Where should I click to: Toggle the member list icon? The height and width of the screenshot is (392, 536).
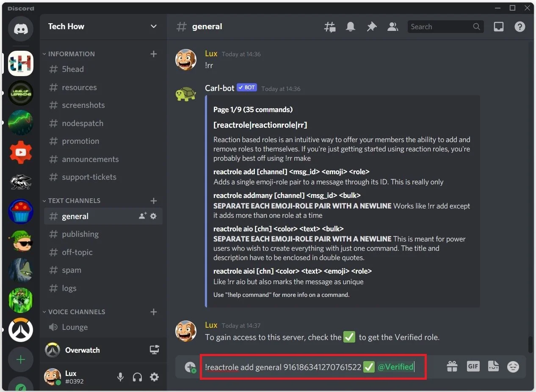[393, 27]
